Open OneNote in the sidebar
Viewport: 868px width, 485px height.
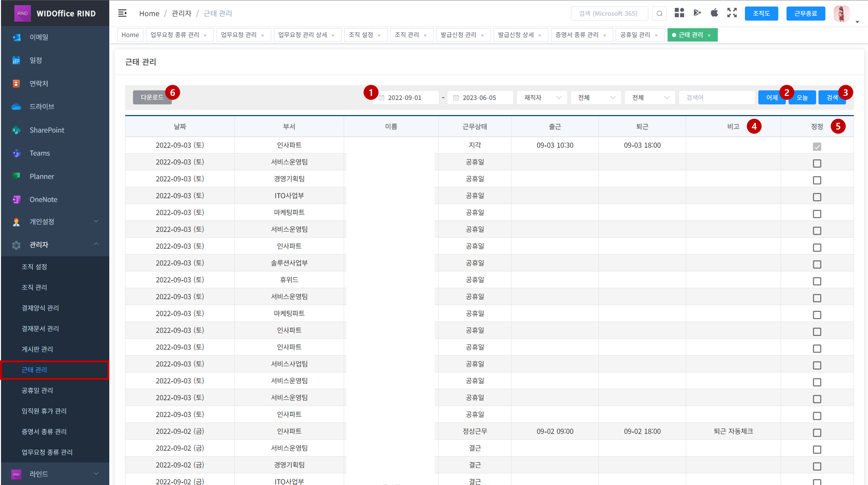pyautogui.click(x=43, y=199)
